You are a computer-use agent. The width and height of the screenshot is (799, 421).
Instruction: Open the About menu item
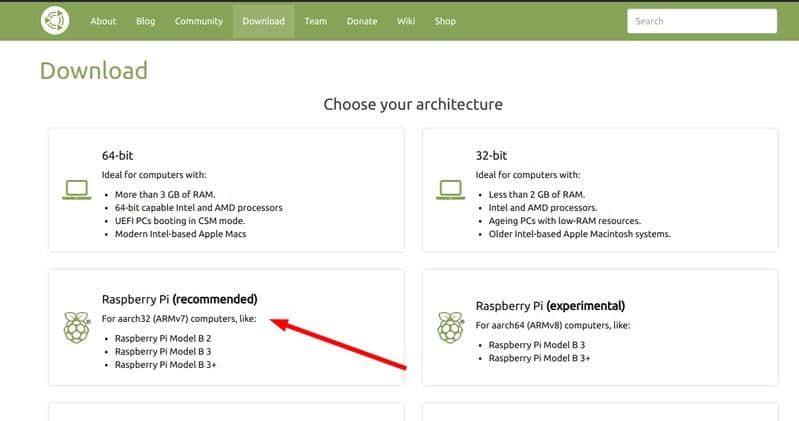click(103, 21)
